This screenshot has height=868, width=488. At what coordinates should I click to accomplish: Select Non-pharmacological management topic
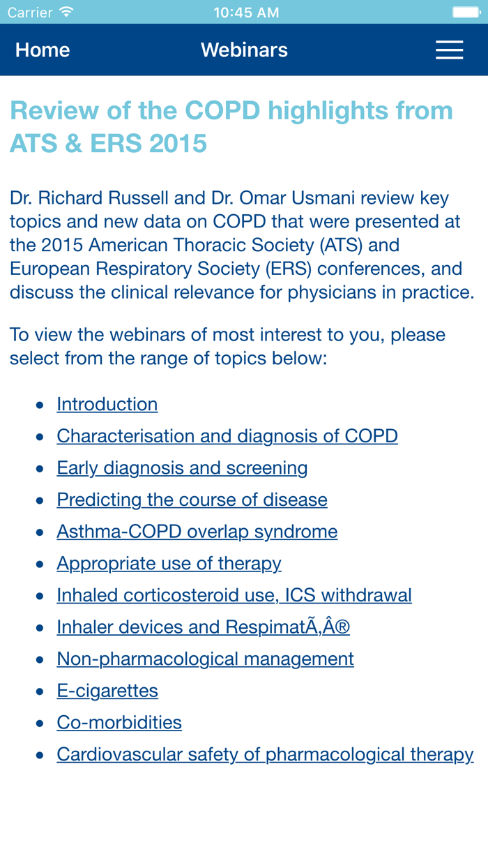[x=205, y=659]
